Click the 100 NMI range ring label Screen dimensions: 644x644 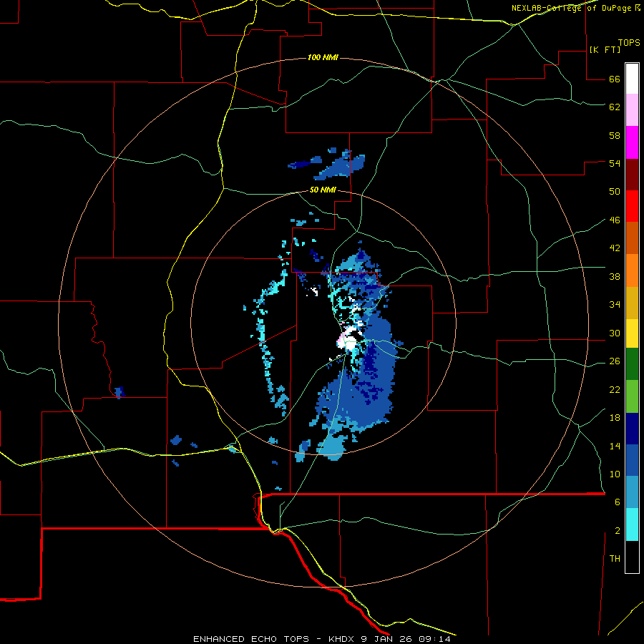[323, 57]
